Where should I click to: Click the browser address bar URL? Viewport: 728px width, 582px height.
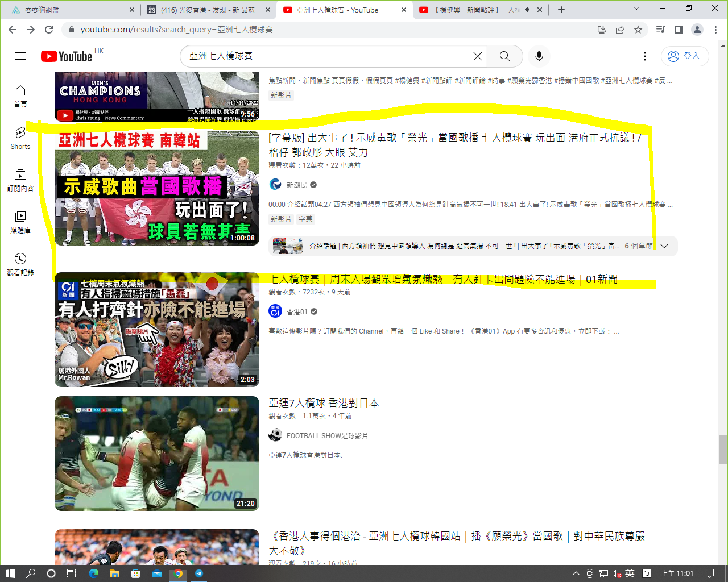click(176, 30)
